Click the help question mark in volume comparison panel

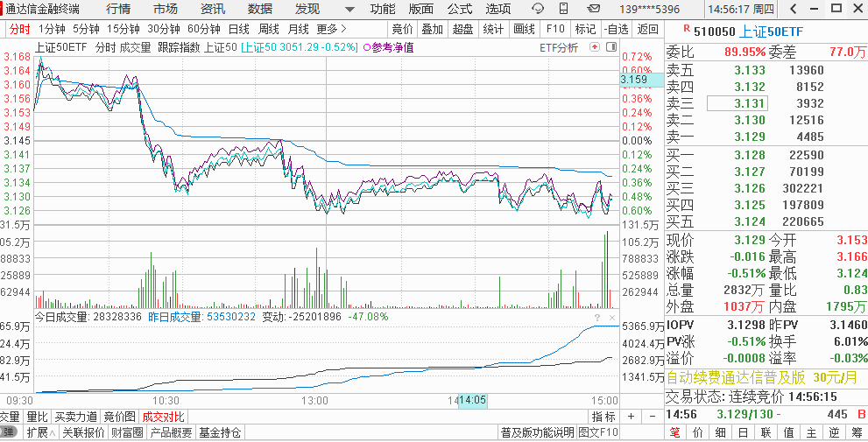(x=598, y=317)
